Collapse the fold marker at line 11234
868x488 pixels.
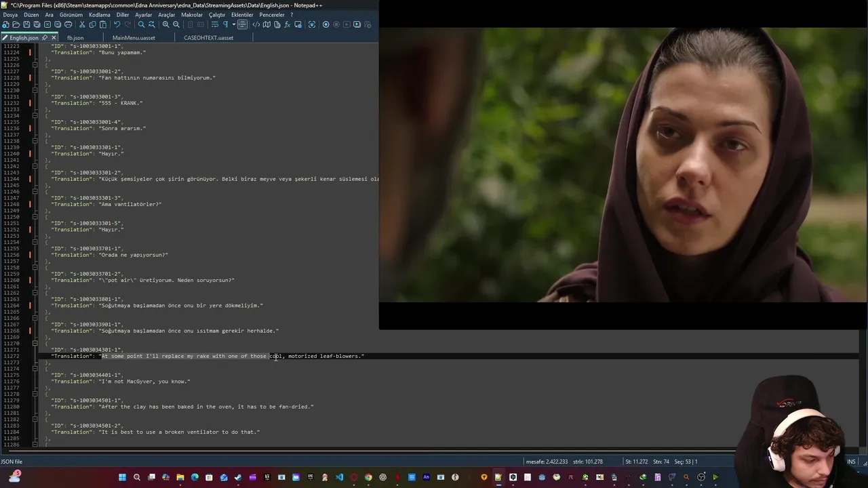coord(35,116)
